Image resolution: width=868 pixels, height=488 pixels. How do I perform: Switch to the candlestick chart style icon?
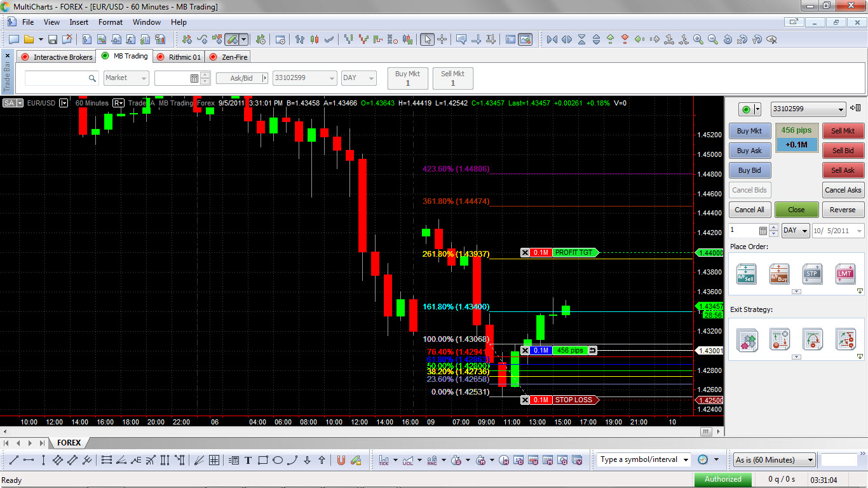point(315,39)
